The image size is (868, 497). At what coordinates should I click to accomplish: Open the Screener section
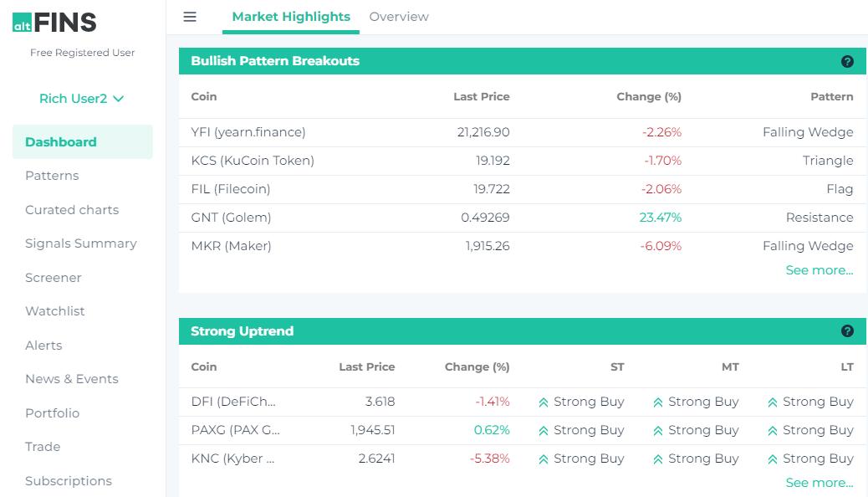click(54, 278)
